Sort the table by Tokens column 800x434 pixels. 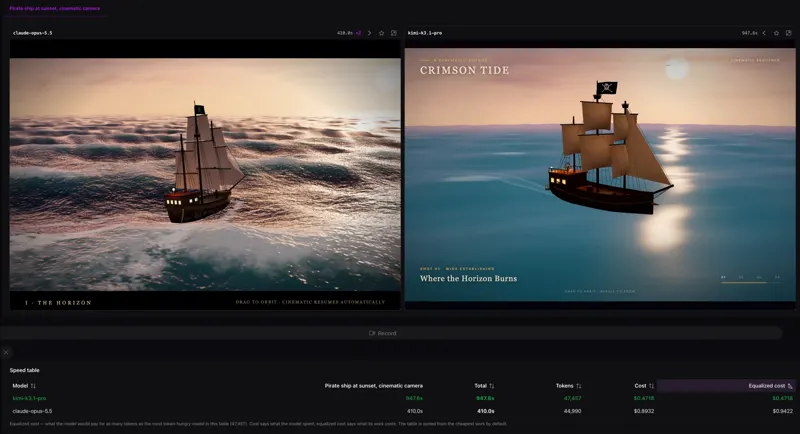568,386
